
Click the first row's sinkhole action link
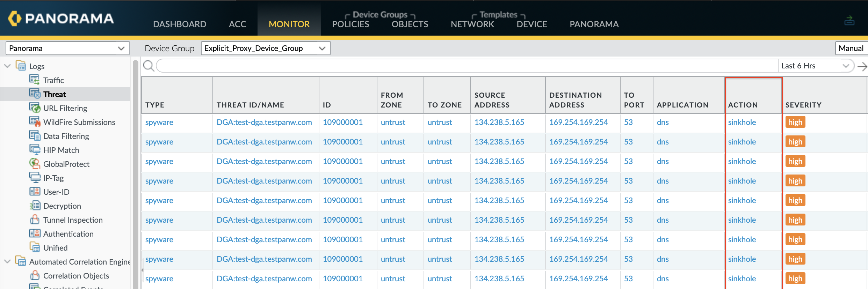(742, 122)
